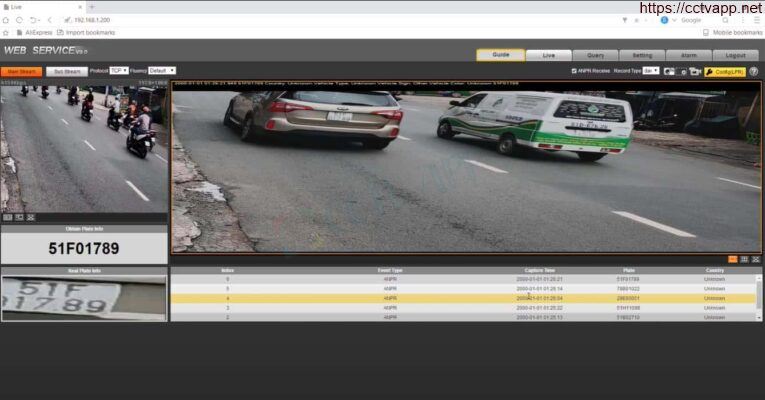The image size is (765, 400).
Task: Toggle the ANPR Receive checkbox
Action: tap(574, 71)
